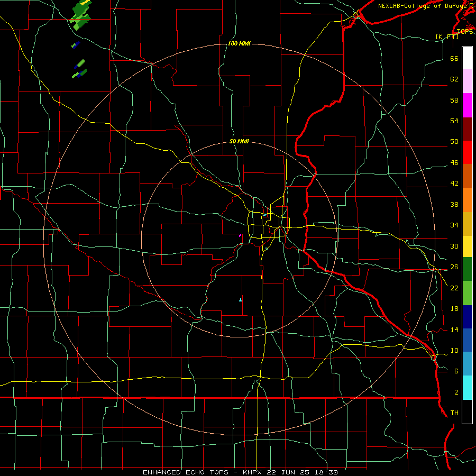Click the large green echo cluster at top

[81, 15]
